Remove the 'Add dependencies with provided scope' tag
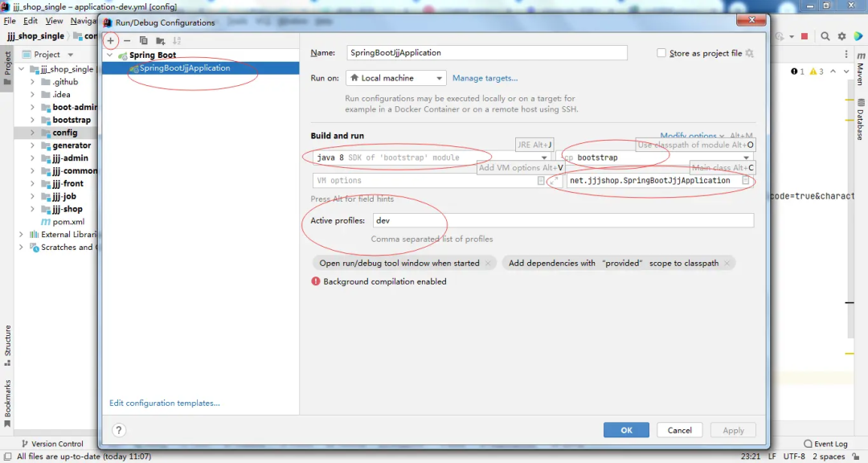 point(727,263)
